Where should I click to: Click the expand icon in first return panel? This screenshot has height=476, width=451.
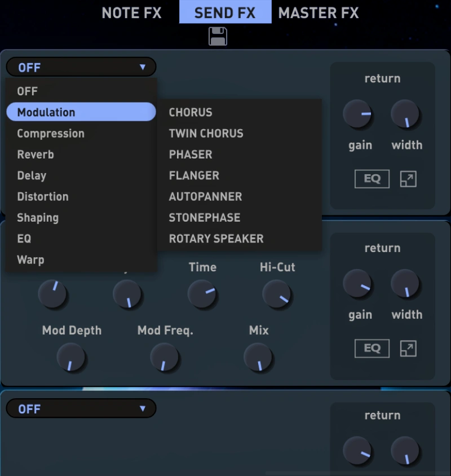point(408,179)
